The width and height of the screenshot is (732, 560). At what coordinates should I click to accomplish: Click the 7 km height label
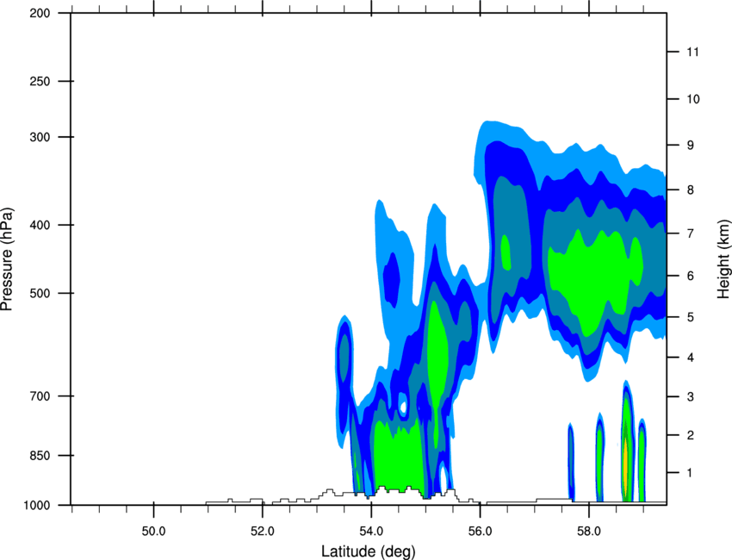point(691,233)
